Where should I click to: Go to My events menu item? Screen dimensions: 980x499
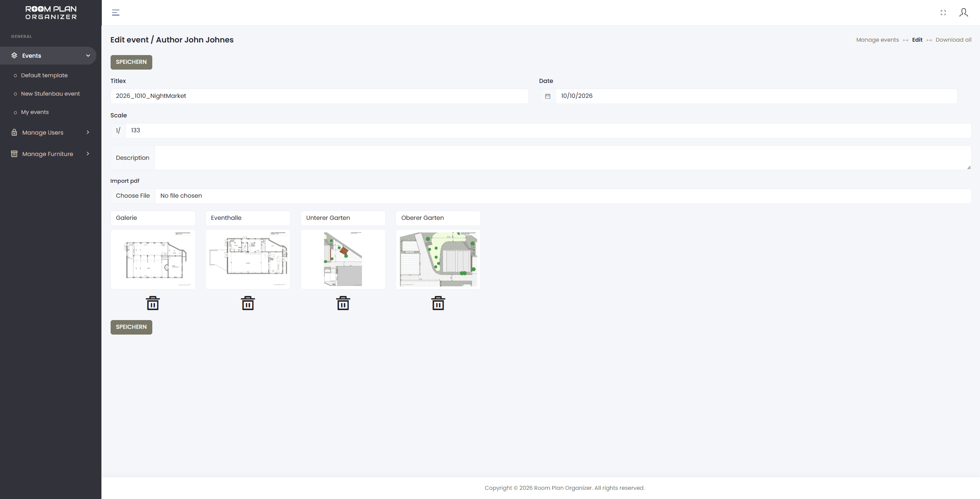coord(35,112)
